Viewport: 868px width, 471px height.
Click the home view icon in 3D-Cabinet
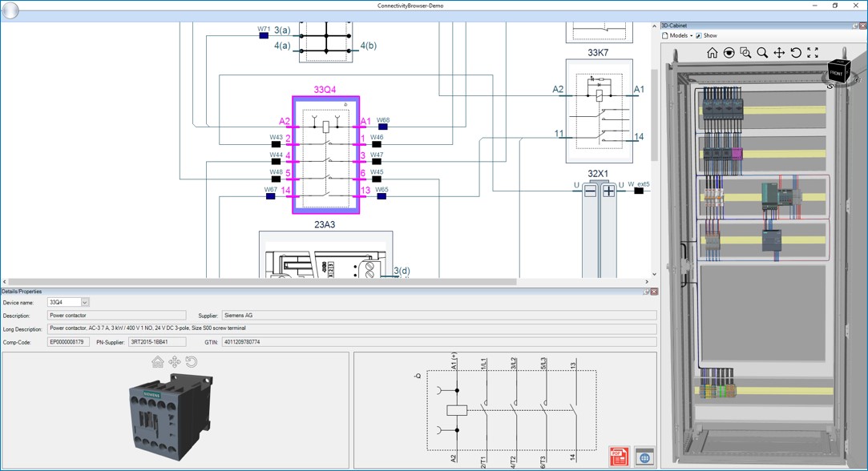(712, 53)
